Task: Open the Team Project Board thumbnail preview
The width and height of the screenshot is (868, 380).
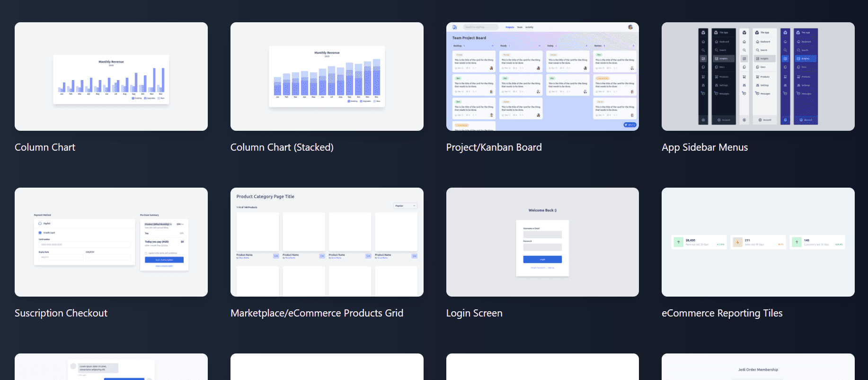Action: coord(542,76)
